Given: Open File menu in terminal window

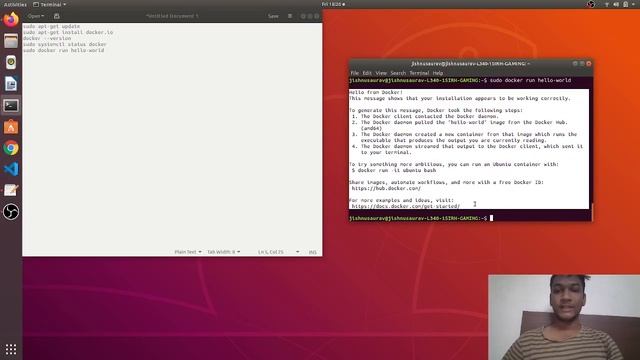Looking at the screenshot, I should (354, 73).
